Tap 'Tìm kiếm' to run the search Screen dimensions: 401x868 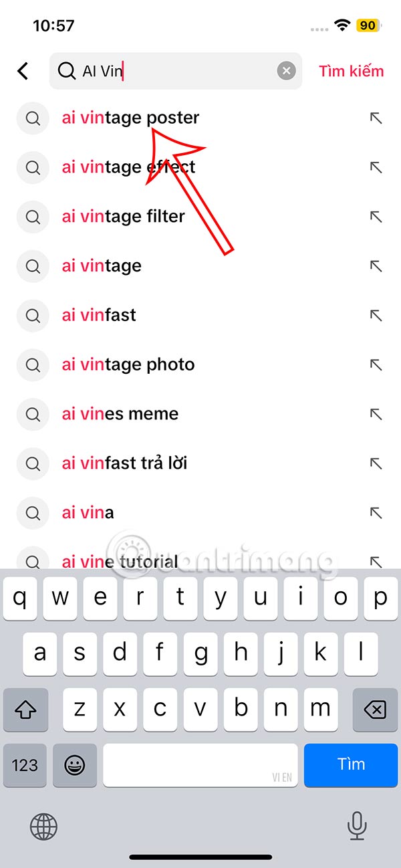351,71
